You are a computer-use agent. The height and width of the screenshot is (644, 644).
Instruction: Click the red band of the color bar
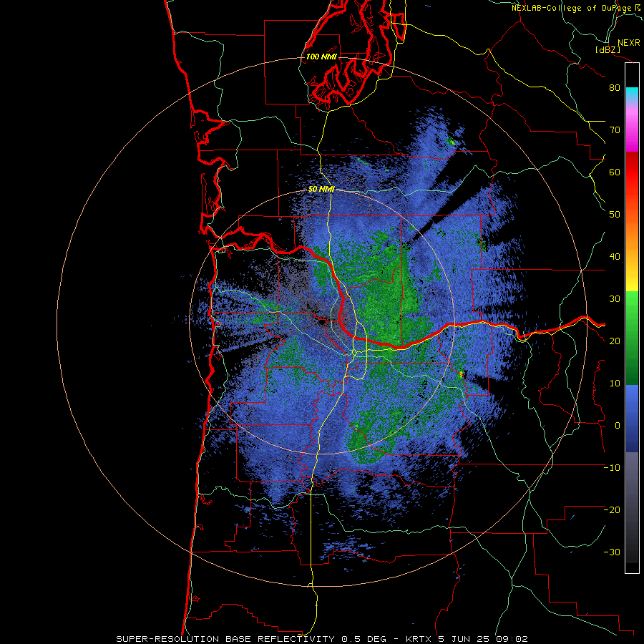[x=632, y=172]
